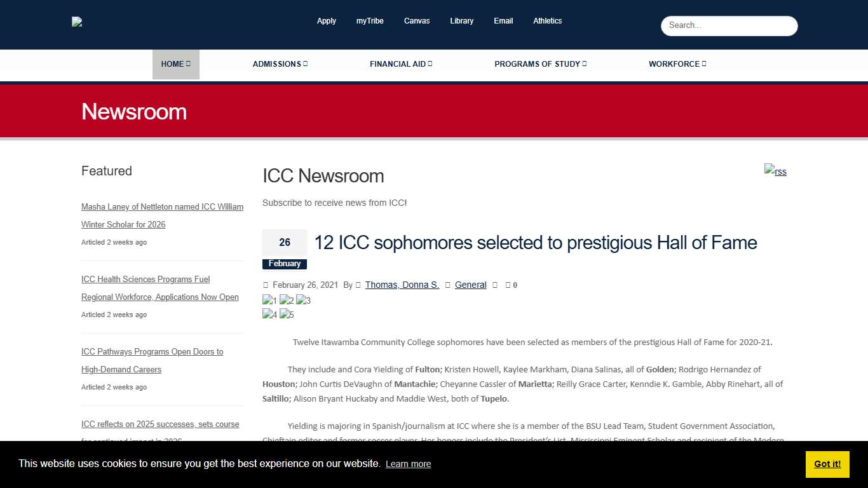Click the calendar icon beside February 26, 2021
The height and width of the screenshot is (488, 868).
click(266, 285)
